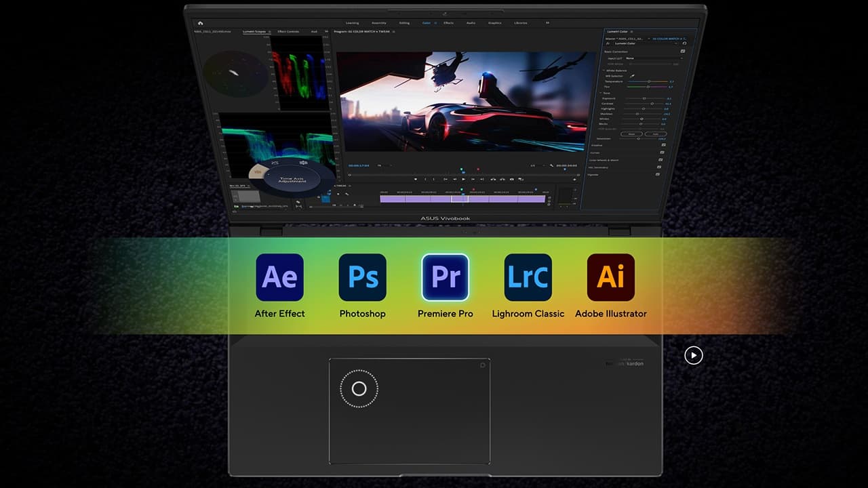868x488 pixels.
Task: Click the Premiere home icon
Action: click(x=201, y=23)
